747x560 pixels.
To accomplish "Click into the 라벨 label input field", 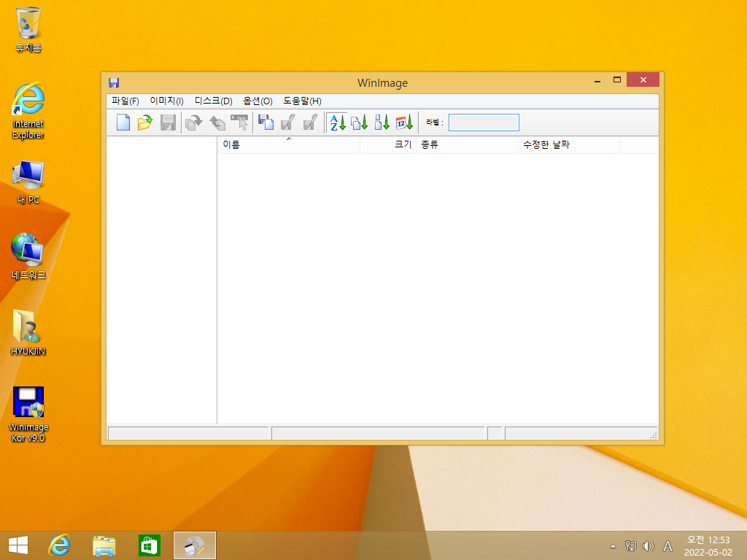I will (484, 122).
